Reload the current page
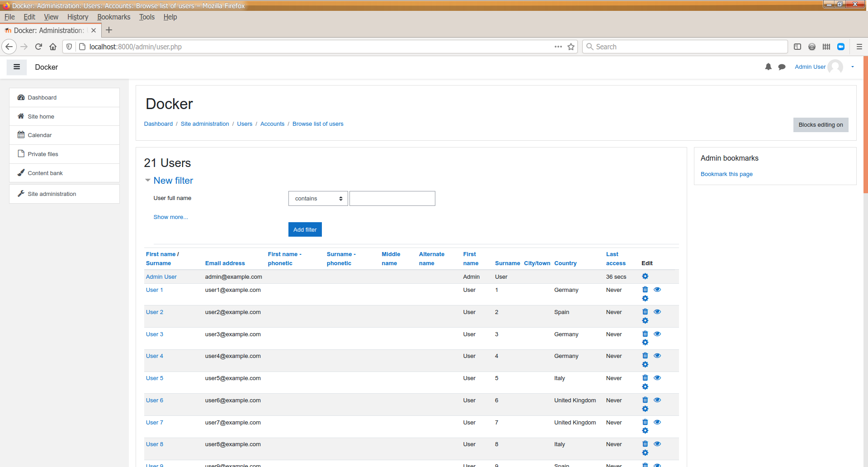The image size is (868, 467). 38,47
